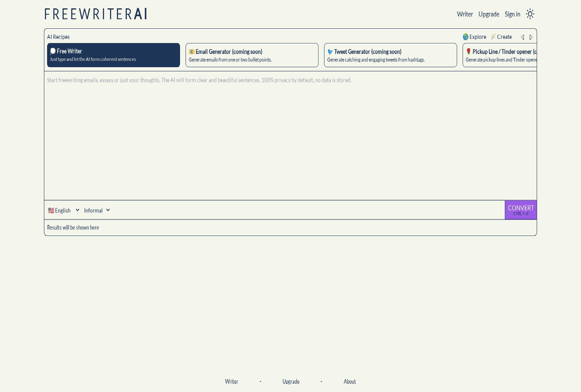
Task: Click the globe Explore icon
Action: click(465, 37)
